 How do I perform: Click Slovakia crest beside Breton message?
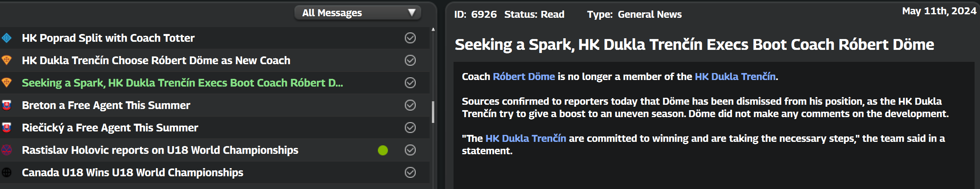click(7, 105)
